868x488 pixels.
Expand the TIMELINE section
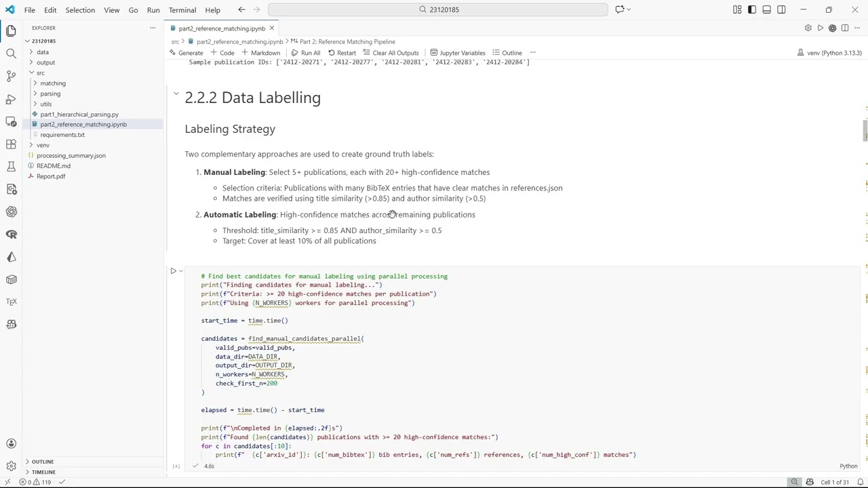click(43, 472)
